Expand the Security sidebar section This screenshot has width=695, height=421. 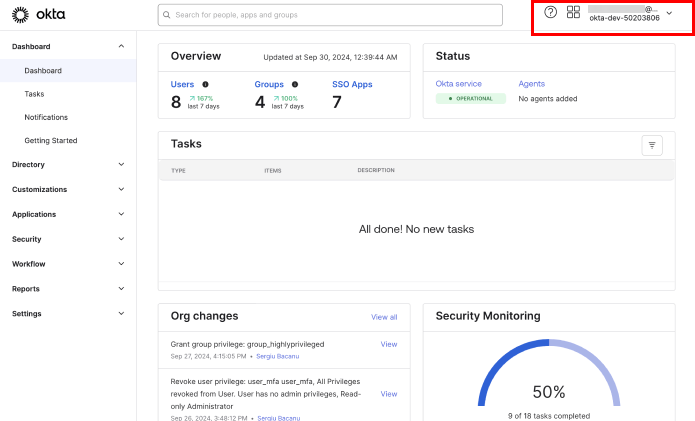121,239
